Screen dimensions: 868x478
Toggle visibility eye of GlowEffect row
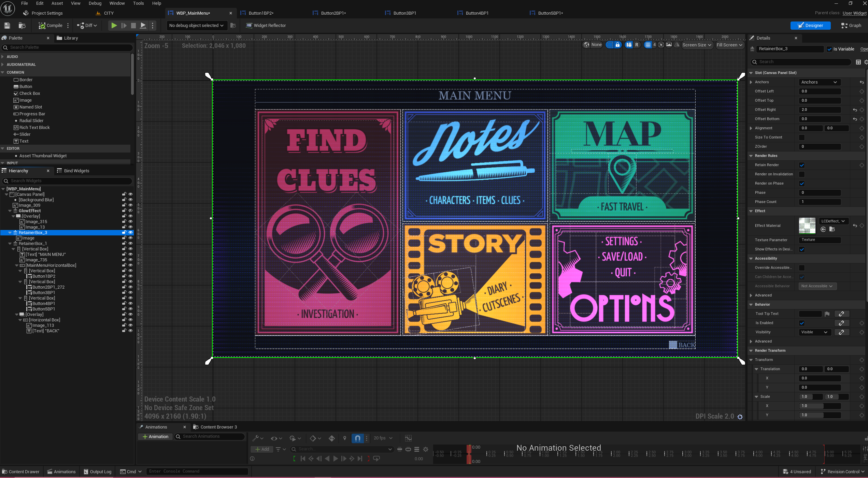click(x=130, y=211)
